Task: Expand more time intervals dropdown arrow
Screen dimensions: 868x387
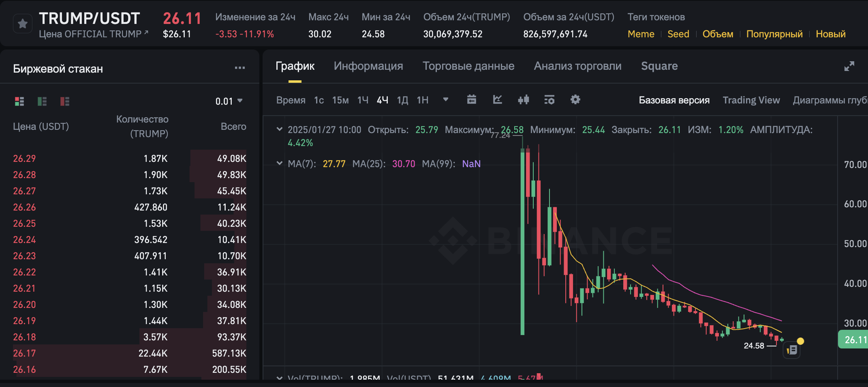Action: point(446,99)
